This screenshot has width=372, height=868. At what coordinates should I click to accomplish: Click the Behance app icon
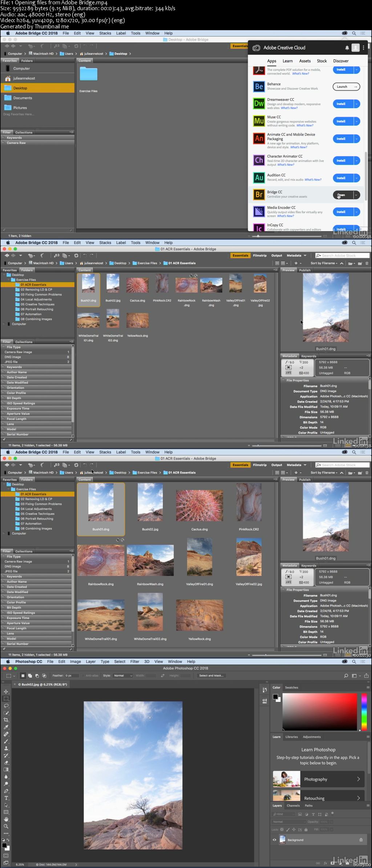(x=259, y=86)
